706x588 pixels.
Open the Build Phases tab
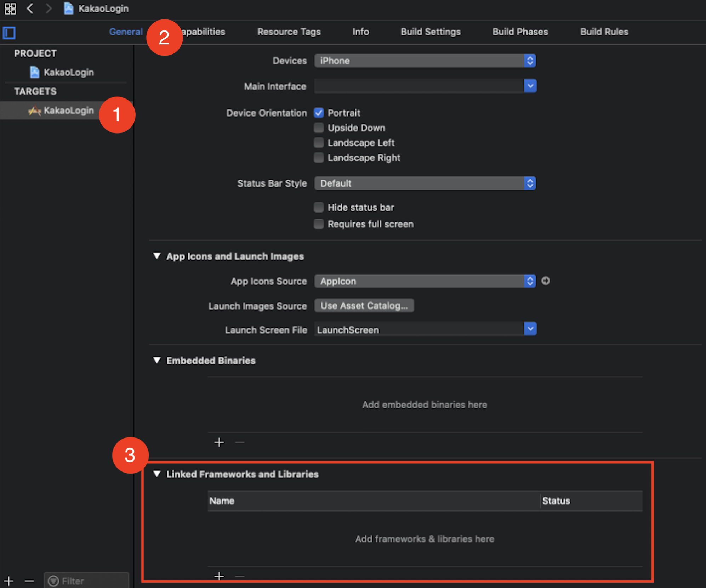click(520, 32)
